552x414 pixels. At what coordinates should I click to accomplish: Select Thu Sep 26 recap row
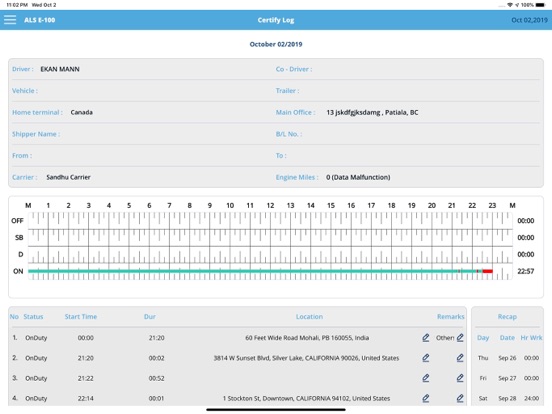(508, 358)
